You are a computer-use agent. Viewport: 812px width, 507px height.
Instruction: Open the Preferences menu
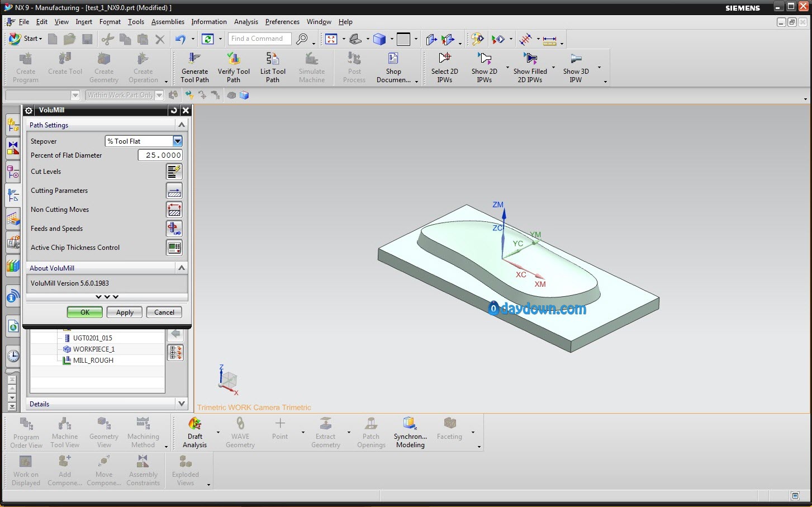pos(282,22)
